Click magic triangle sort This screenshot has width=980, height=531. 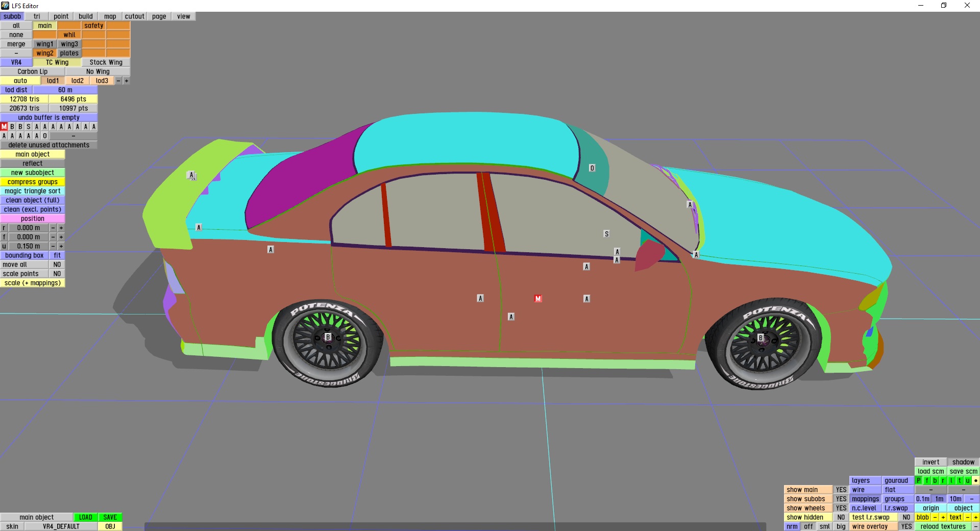pos(33,191)
